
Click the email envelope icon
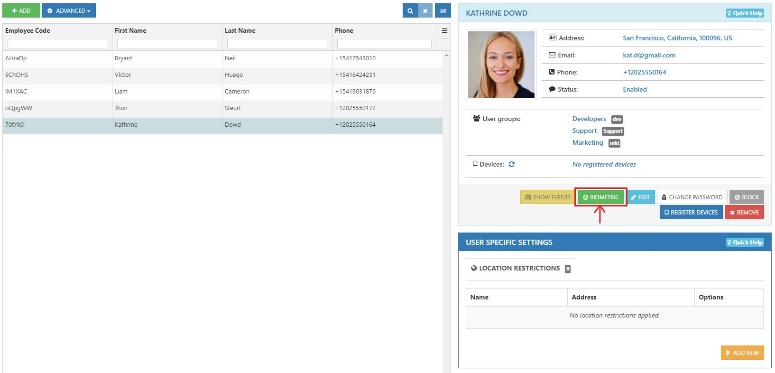pos(552,55)
